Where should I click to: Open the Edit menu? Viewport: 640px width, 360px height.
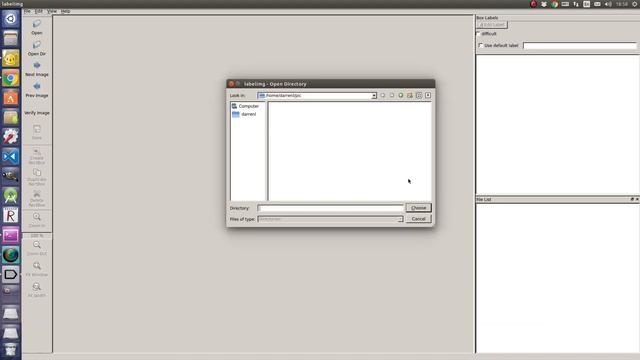click(39, 11)
